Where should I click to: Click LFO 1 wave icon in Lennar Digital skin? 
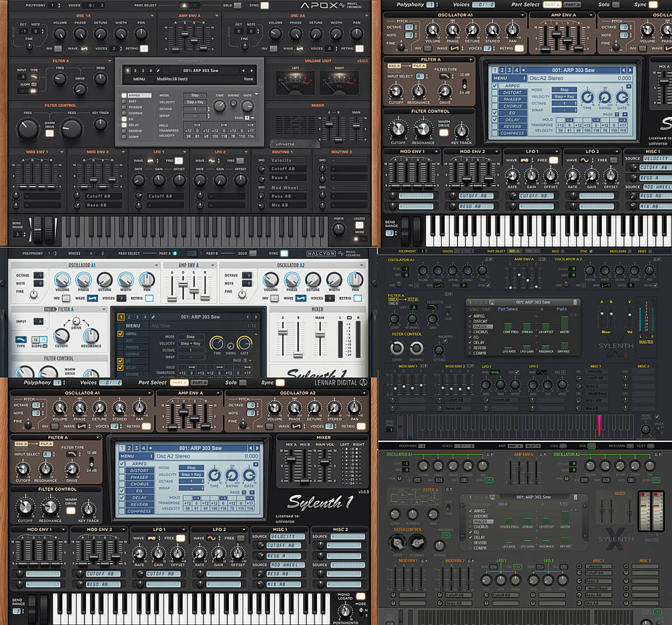coord(151,538)
